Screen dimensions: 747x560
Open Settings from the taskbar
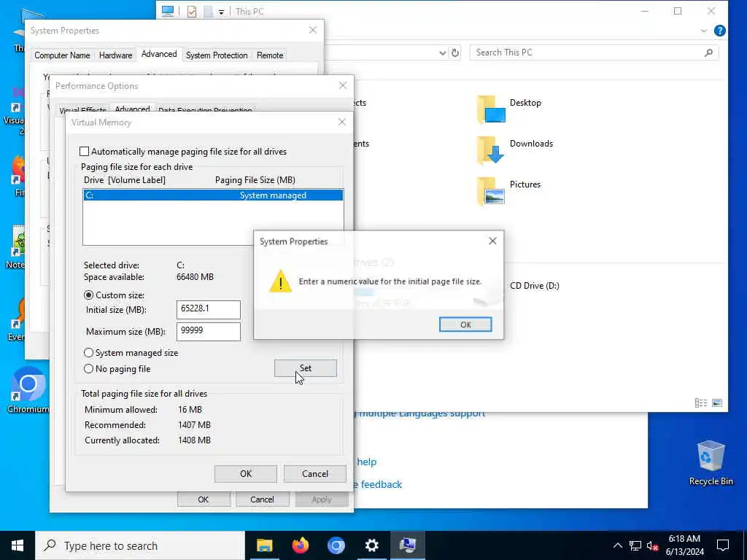[x=371, y=545]
